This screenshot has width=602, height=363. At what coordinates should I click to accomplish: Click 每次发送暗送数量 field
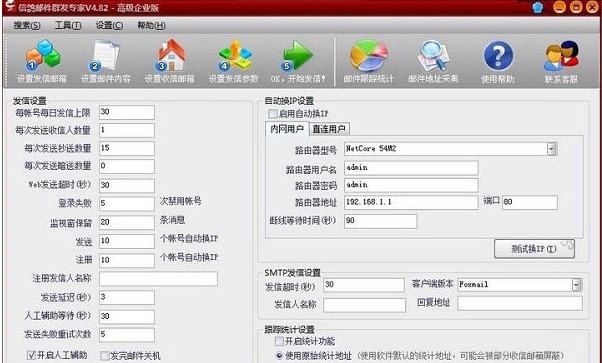pos(127,166)
